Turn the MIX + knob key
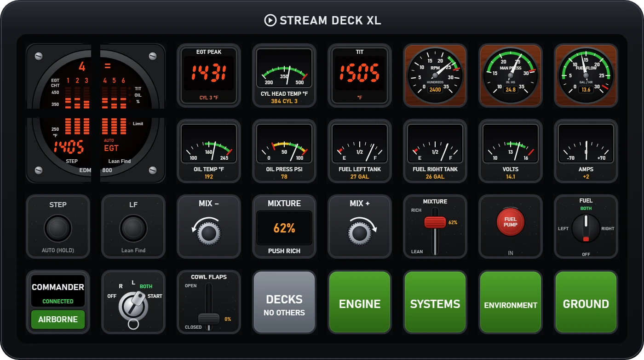This screenshot has width=644, height=360. coord(360,226)
